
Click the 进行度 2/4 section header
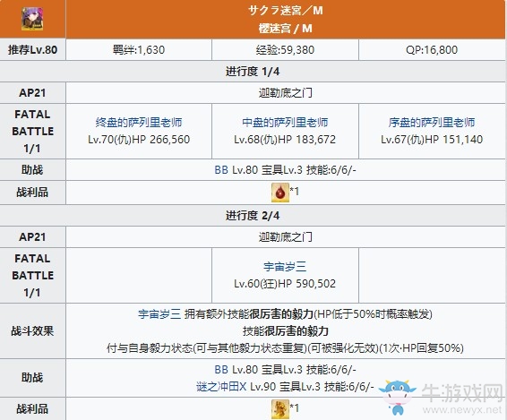point(253,215)
